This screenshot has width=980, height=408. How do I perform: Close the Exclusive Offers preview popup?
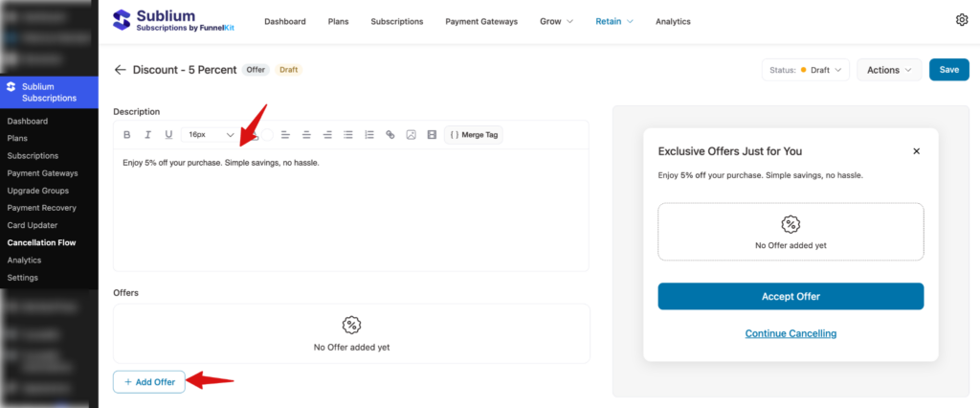point(916,151)
